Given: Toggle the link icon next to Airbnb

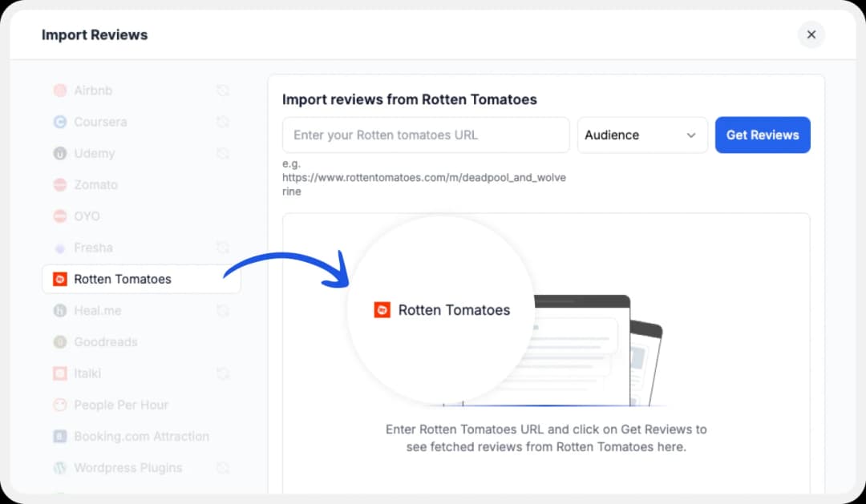Looking at the screenshot, I should [x=223, y=91].
